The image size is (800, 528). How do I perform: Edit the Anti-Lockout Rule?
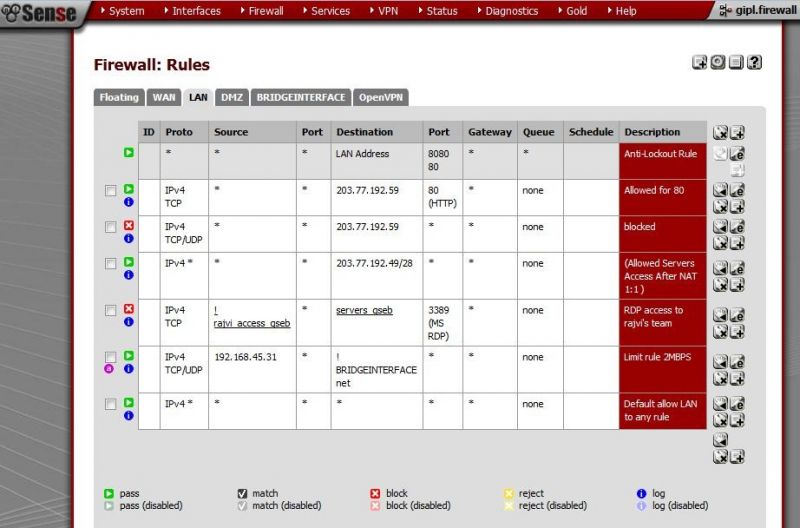click(737, 153)
